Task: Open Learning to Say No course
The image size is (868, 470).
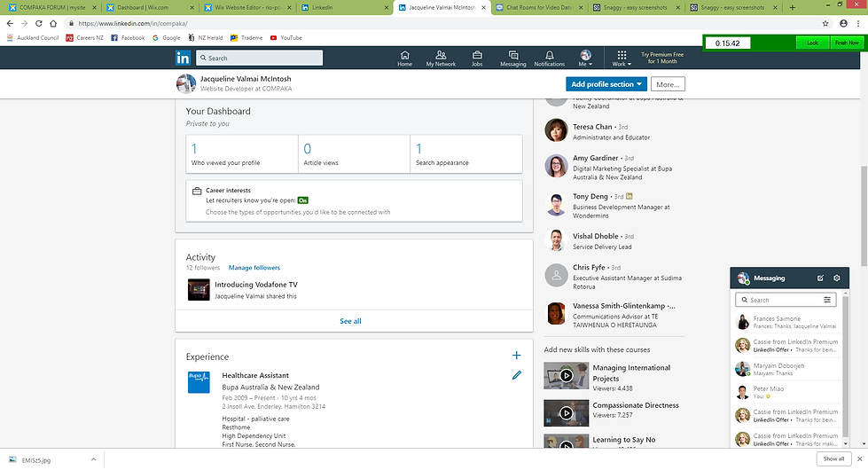Action: [x=624, y=440]
